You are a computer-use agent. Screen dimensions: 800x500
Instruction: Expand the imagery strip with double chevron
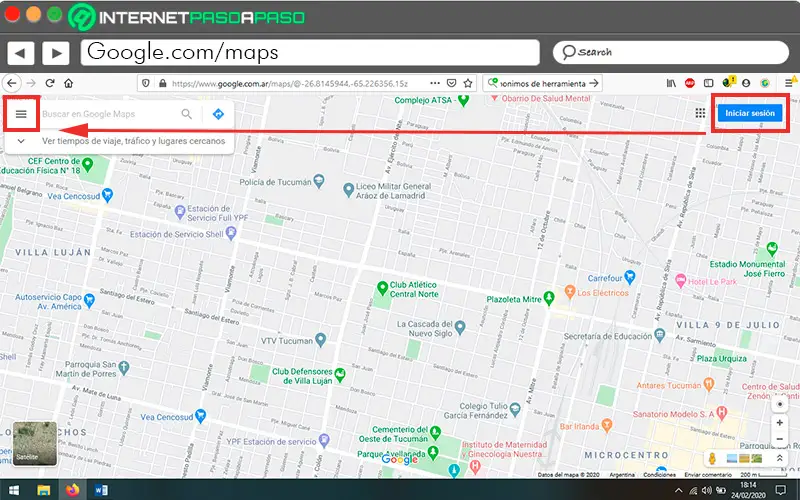coord(780,458)
